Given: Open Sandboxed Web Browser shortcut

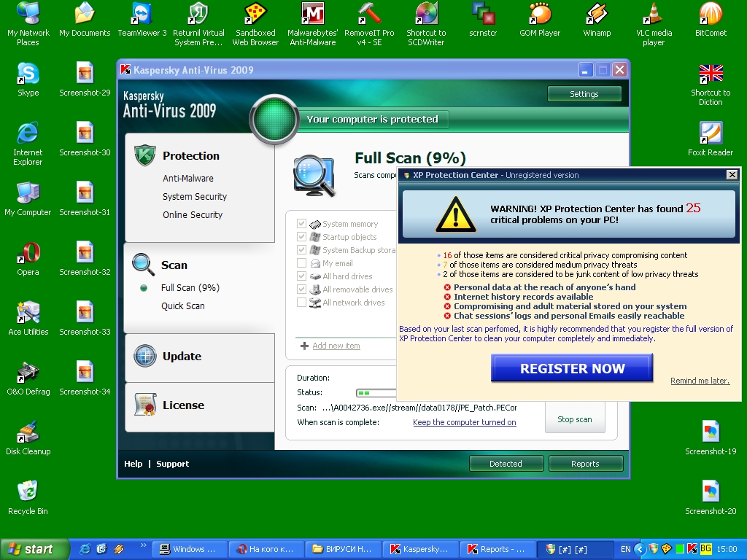Looking at the screenshot, I should (x=255, y=23).
